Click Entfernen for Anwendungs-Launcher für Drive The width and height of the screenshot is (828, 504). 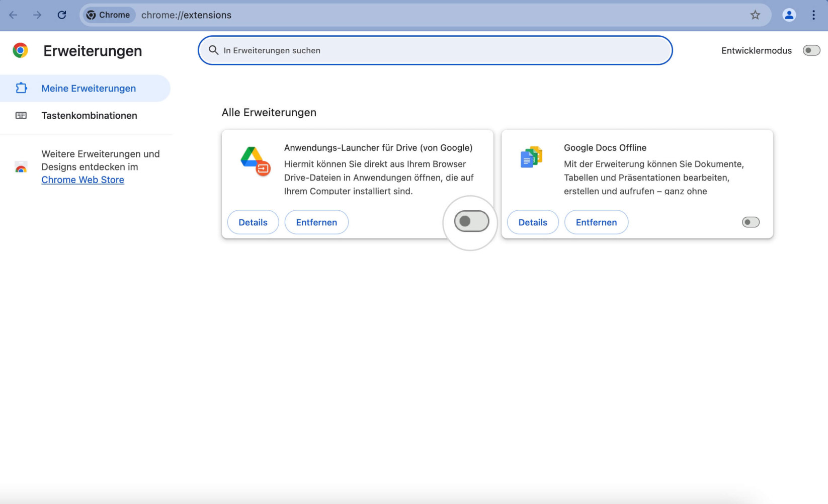tap(316, 222)
